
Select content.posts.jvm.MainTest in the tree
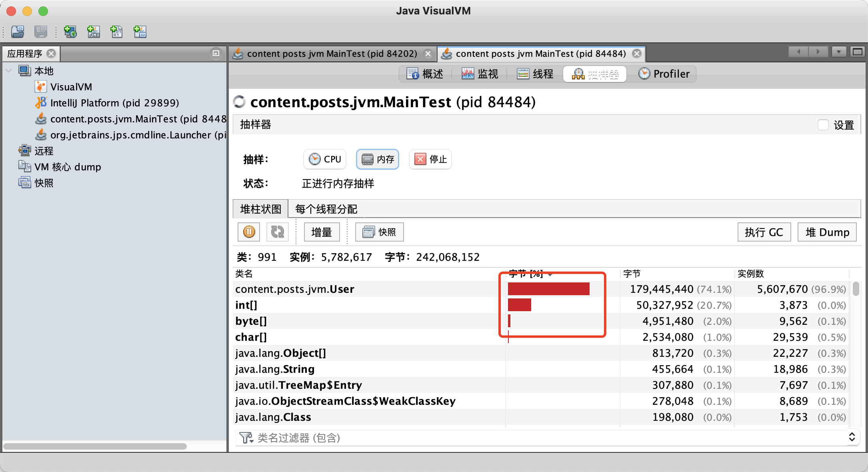click(130, 119)
